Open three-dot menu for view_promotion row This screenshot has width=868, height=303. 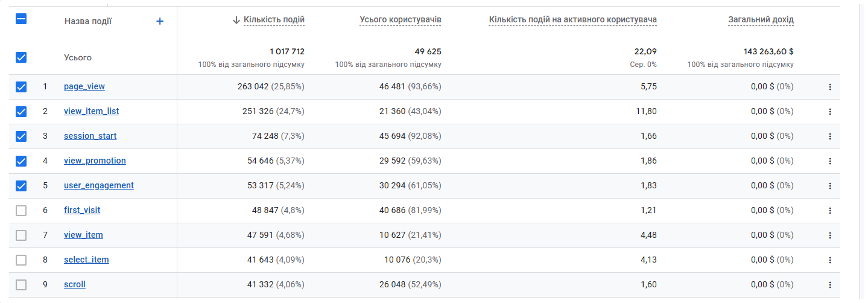click(830, 161)
